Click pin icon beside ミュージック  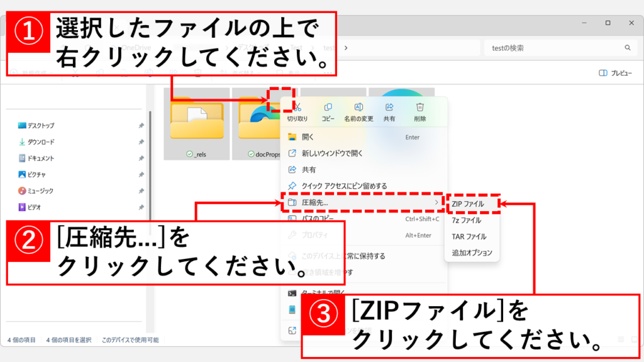(141, 191)
